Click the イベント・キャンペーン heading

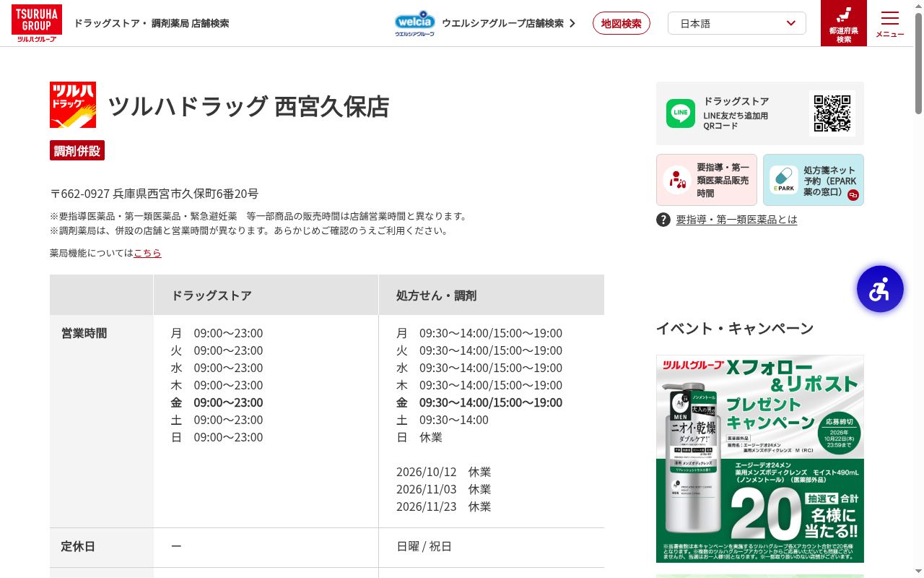pos(735,329)
